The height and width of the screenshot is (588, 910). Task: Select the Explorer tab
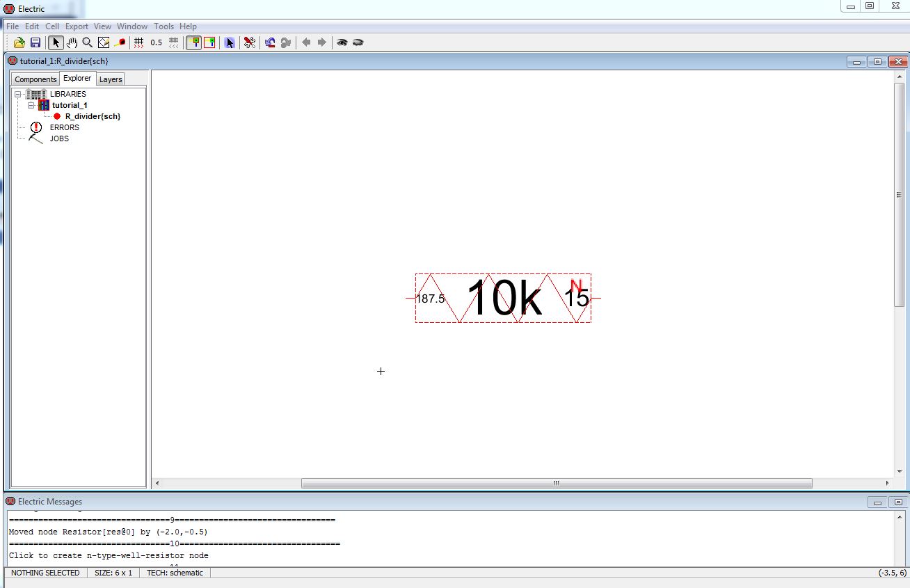pos(77,78)
